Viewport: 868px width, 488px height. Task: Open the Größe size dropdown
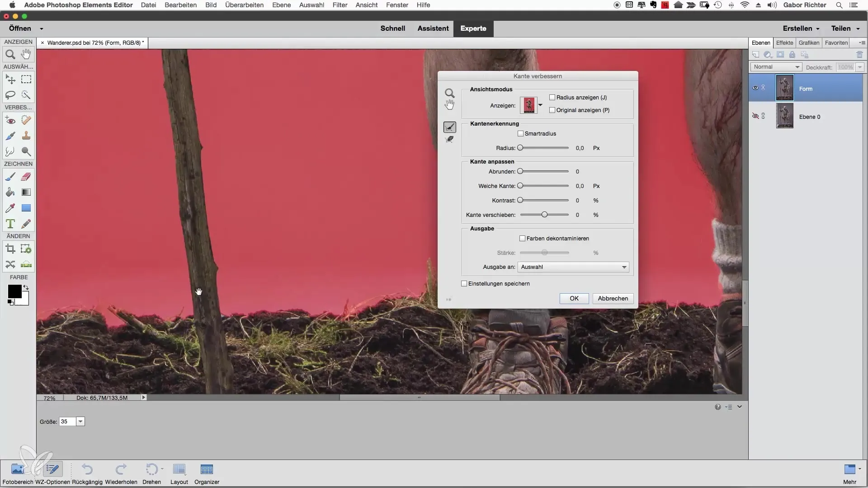coord(80,422)
